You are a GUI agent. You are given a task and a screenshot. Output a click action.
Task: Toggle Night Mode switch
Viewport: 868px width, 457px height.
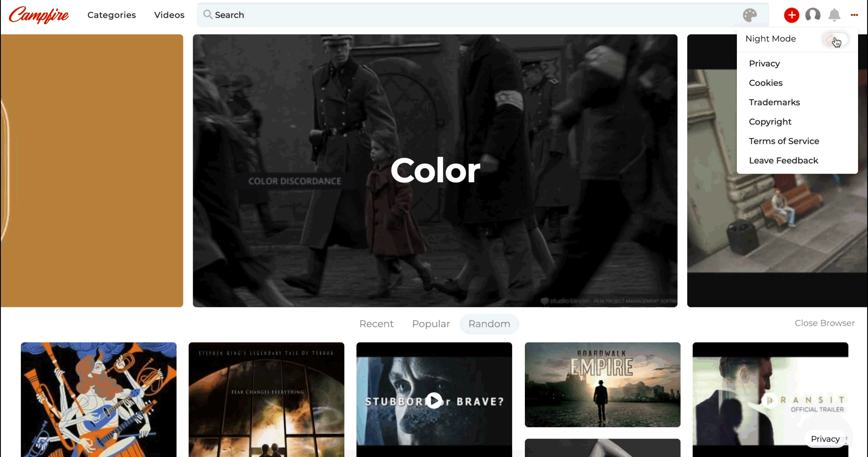[835, 39]
